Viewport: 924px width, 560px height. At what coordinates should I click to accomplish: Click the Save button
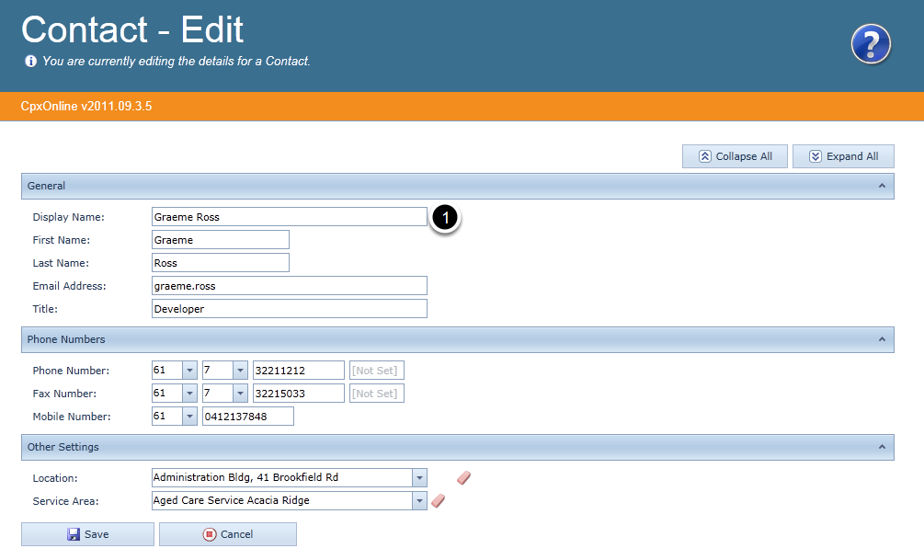pos(87,534)
